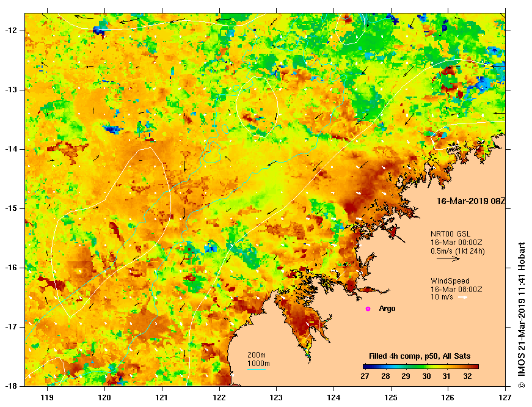Click the '200m' depth contour label

[x=257, y=355]
